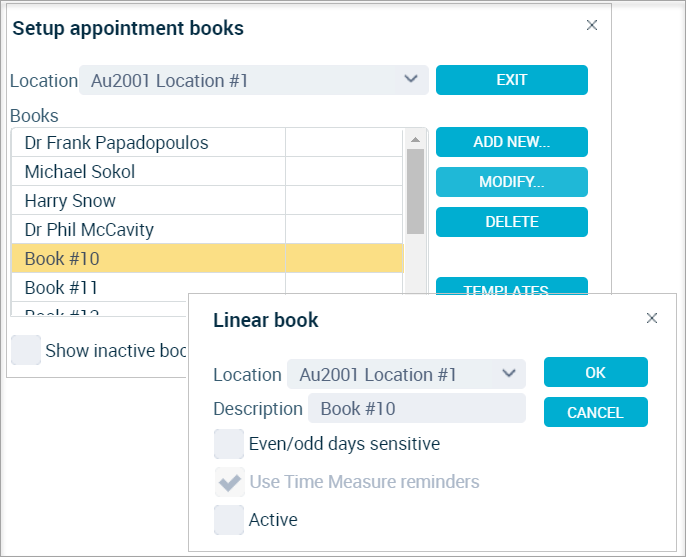Click CANCEL in Linear book dialog
The height and width of the screenshot is (557, 686).
(x=595, y=412)
